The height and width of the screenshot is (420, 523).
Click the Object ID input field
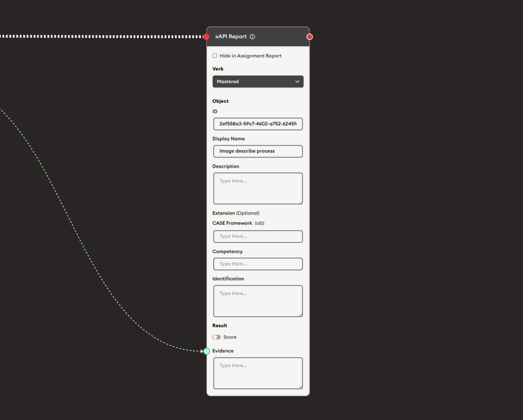tap(258, 124)
